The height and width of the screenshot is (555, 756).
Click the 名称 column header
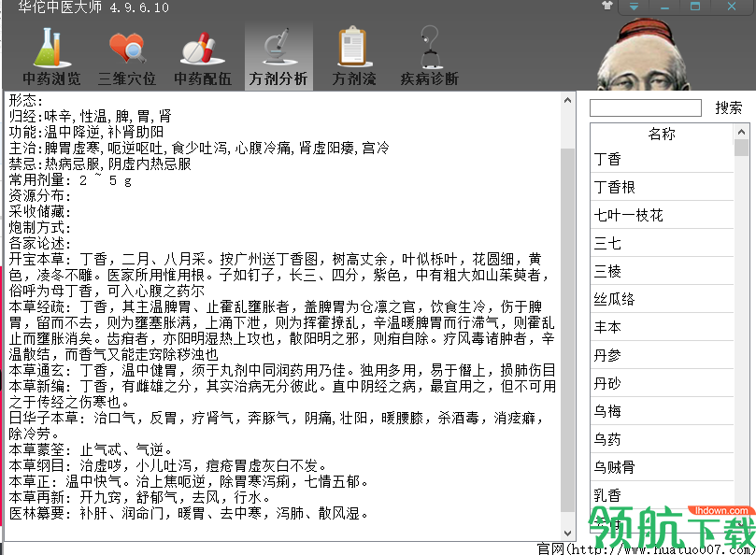pyautogui.click(x=662, y=134)
